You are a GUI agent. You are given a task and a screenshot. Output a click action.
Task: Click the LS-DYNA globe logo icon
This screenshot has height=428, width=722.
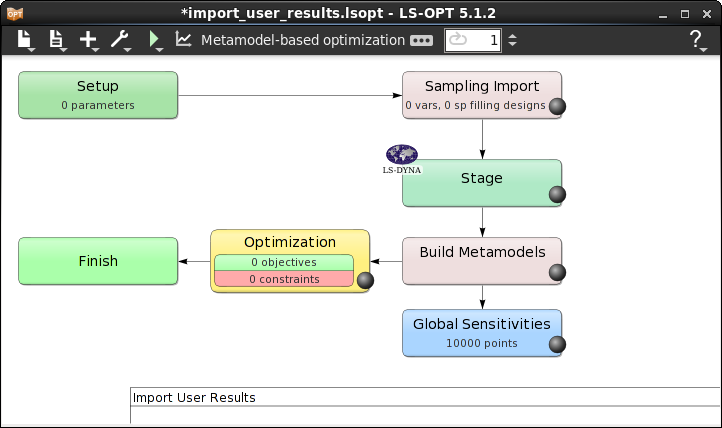[x=402, y=155]
